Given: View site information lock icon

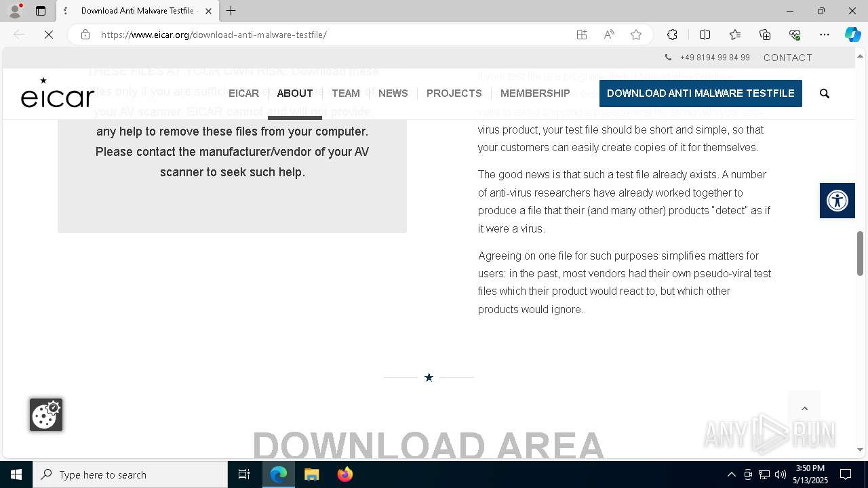Looking at the screenshot, I should click(85, 35).
